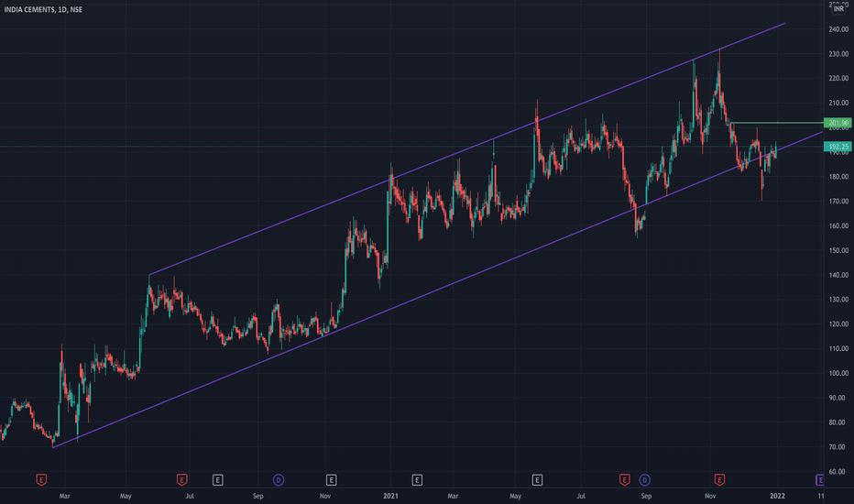
Task: Click the 210.00 price axis label
Action: 838,103
